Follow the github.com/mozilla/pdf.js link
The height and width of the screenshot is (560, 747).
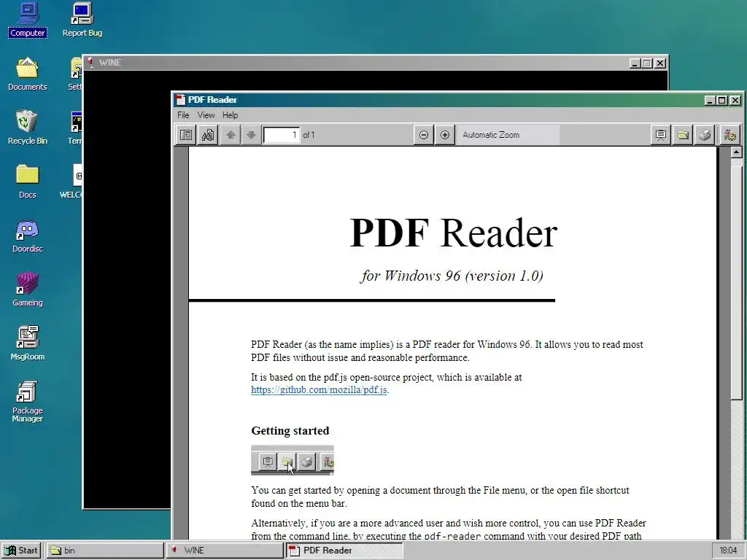pos(319,390)
